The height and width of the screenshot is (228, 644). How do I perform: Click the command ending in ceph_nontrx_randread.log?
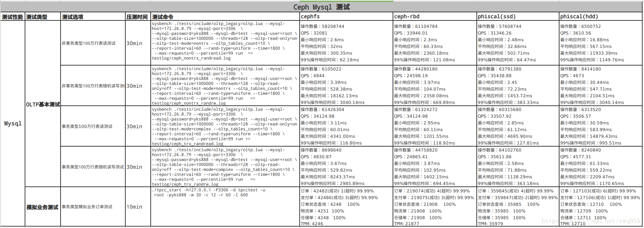225,43
